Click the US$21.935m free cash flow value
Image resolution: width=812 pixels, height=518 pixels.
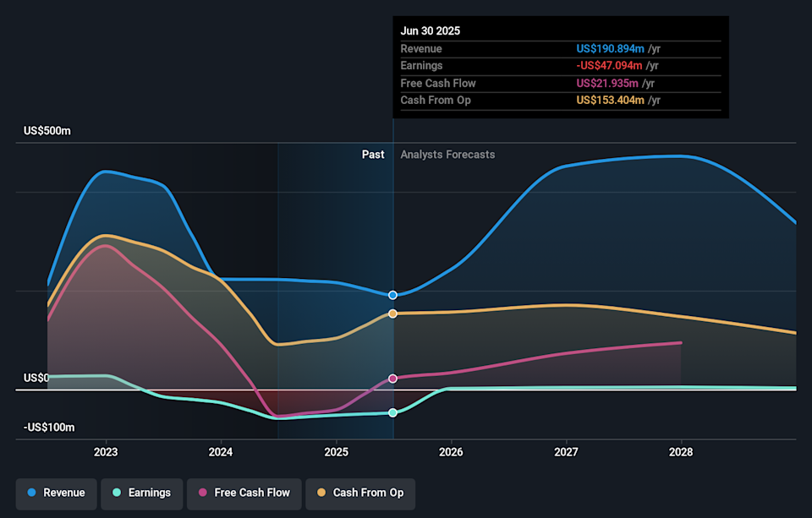[x=607, y=84]
